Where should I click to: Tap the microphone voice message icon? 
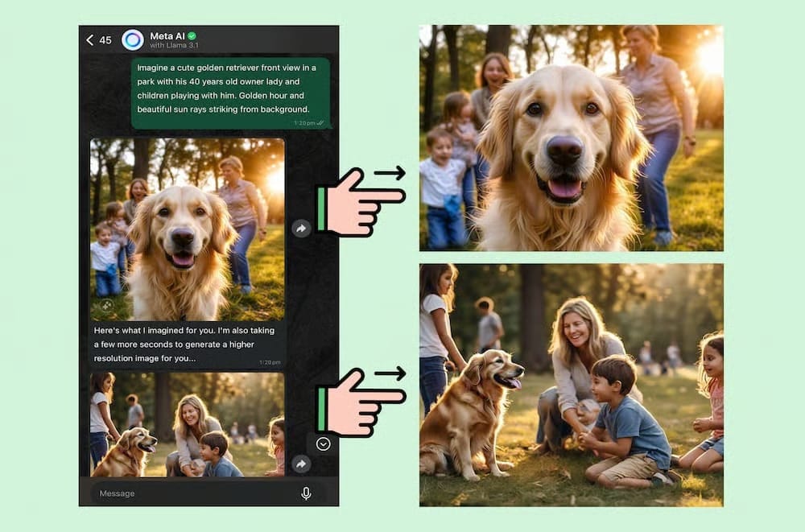click(x=306, y=493)
